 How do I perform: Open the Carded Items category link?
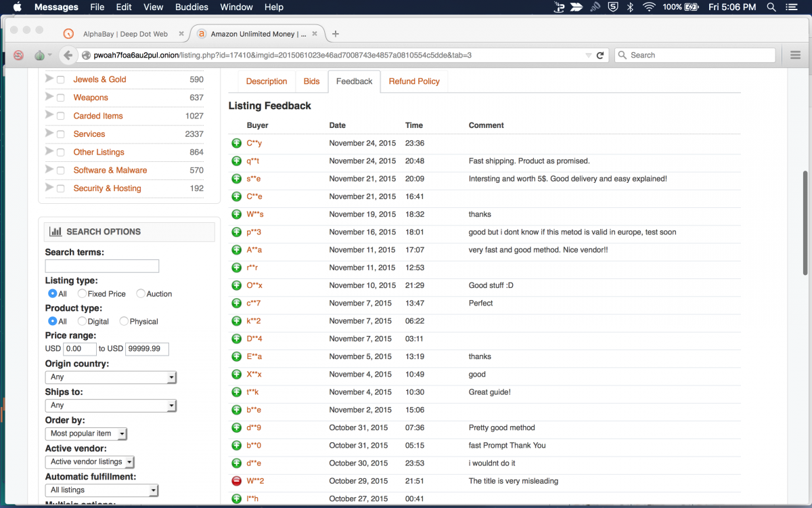click(98, 116)
